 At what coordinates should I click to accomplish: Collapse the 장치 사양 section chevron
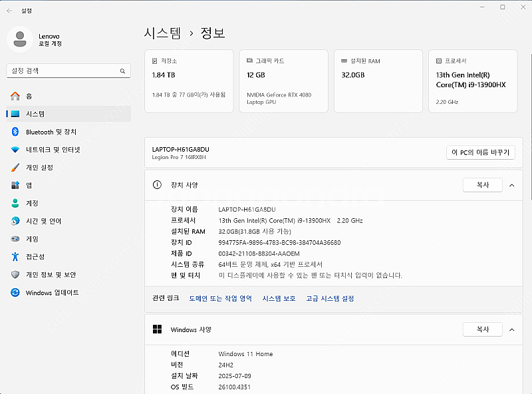point(511,185)
